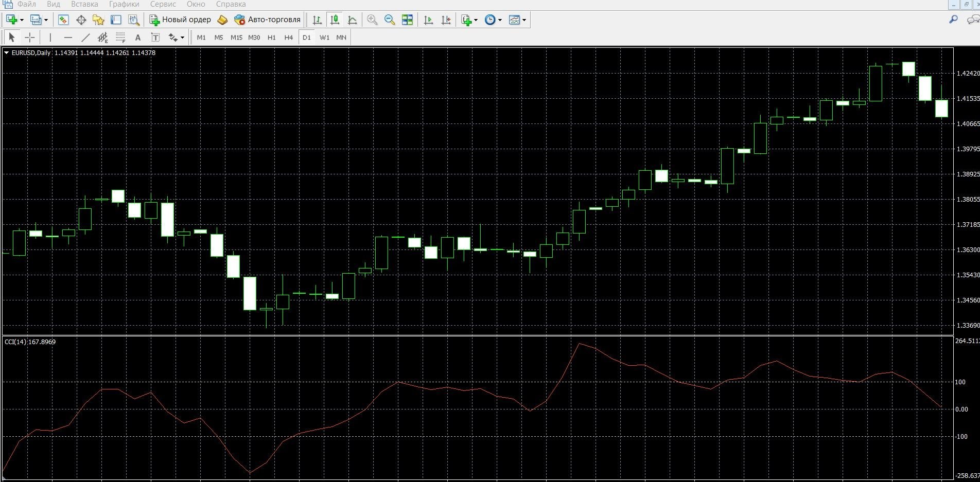The image size is (980, 482).
Task: Click the 1.42420 price scale label
Action: (968, 74)
